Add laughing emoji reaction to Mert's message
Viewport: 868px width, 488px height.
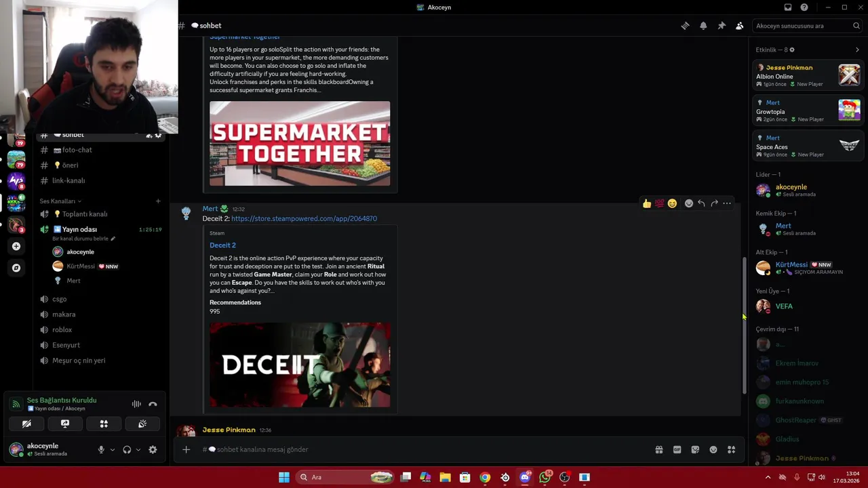(672, 203)
